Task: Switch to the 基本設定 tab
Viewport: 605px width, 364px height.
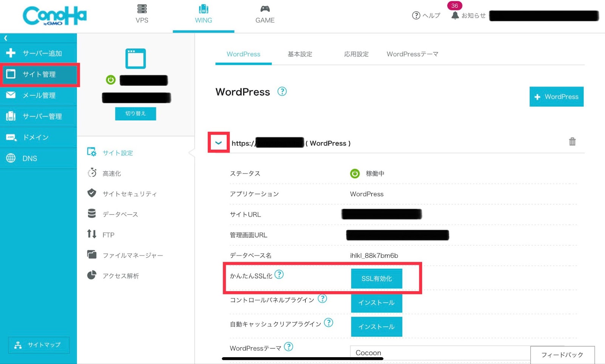Action: [x=300, y=54]
